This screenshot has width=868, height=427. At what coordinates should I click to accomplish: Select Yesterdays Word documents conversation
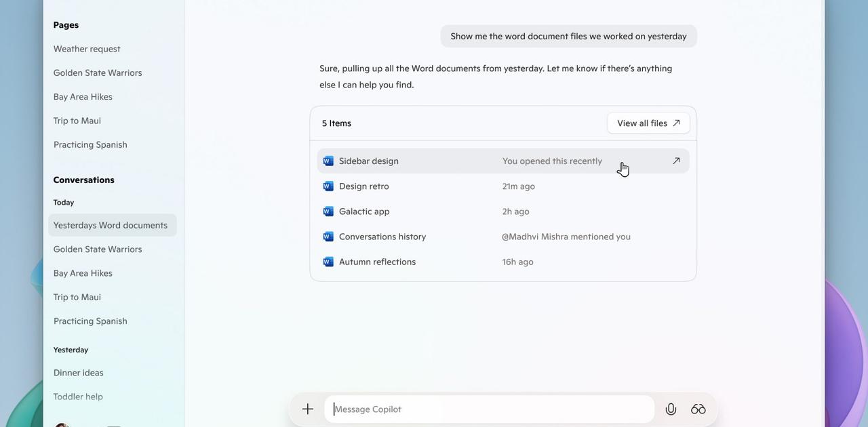[111, 225]
